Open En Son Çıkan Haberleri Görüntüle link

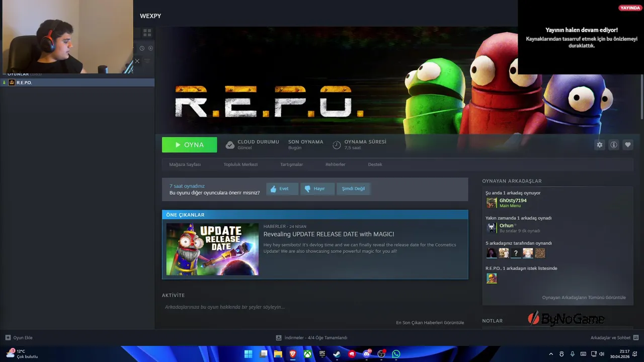(430, 322)
